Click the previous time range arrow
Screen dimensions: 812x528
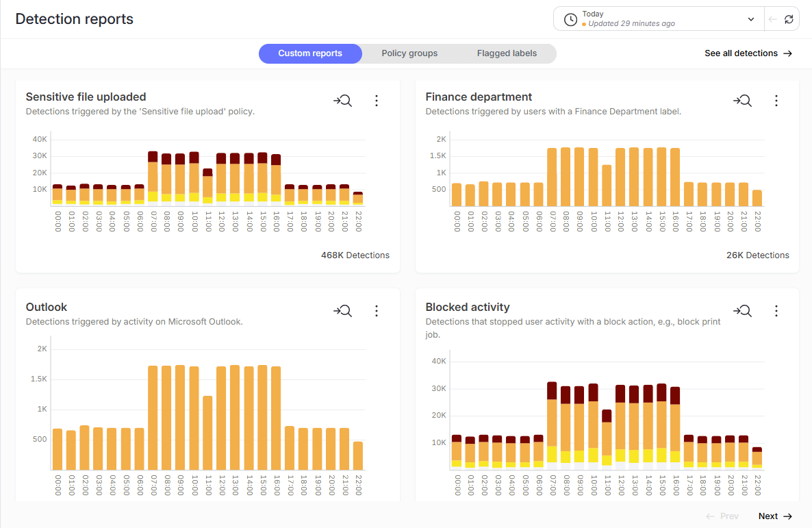point(773,18)
